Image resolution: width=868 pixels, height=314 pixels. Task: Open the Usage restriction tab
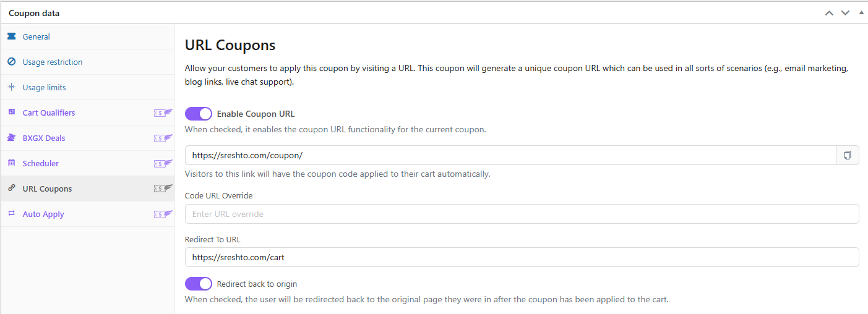(x=53, y=62)
